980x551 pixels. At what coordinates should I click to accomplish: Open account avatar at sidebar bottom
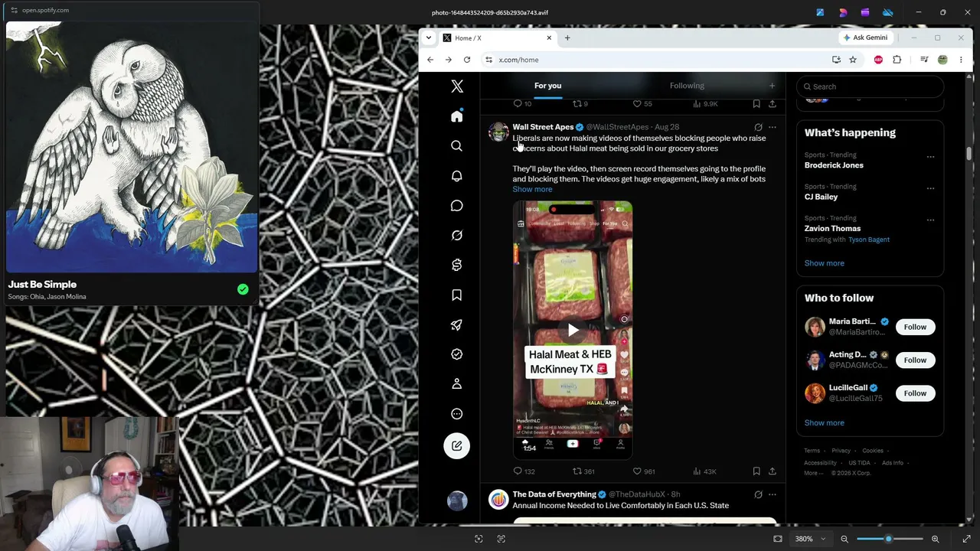click(457, 500)
